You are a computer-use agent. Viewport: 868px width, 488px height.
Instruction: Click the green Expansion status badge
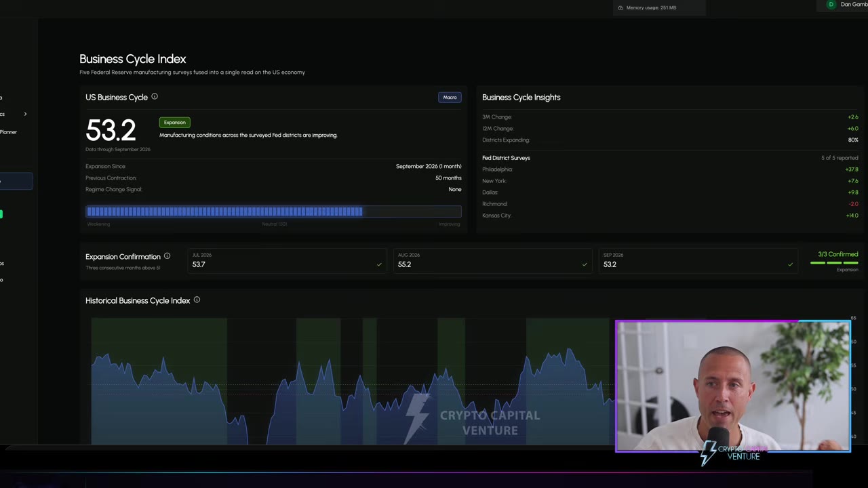coord(174,123)
